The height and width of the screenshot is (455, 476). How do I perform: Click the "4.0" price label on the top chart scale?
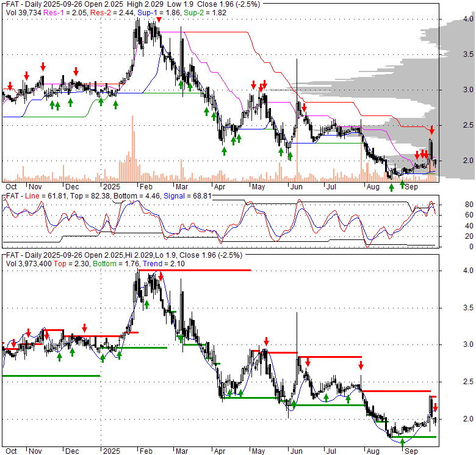pyautogui.click(x=468, y=19)
